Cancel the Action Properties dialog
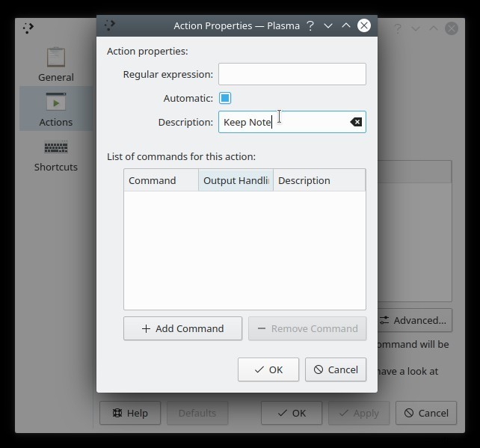Image resolution: width=480 pixels, height=448 pixels. point(336,369)
